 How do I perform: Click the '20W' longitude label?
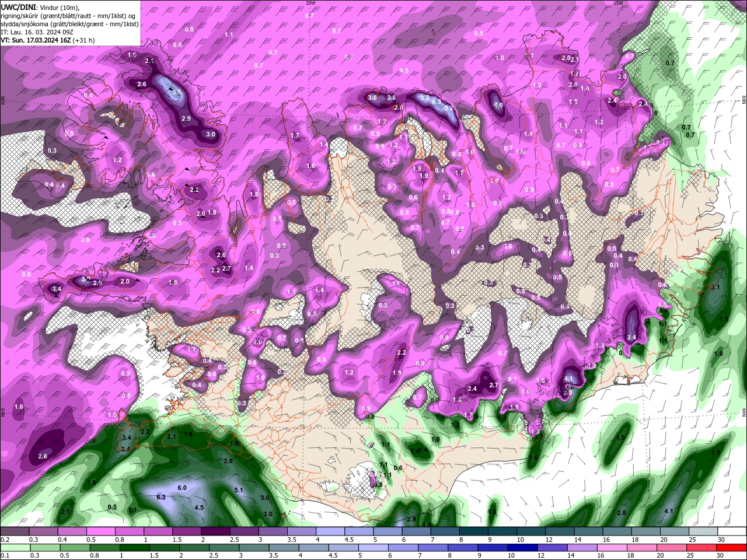click(x=310, y=3)
